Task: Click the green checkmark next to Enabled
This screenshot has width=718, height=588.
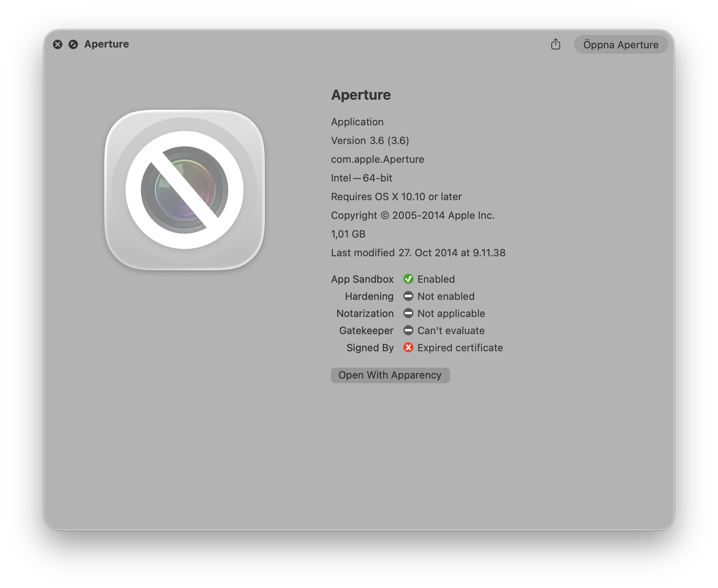Action: point(408,279)
